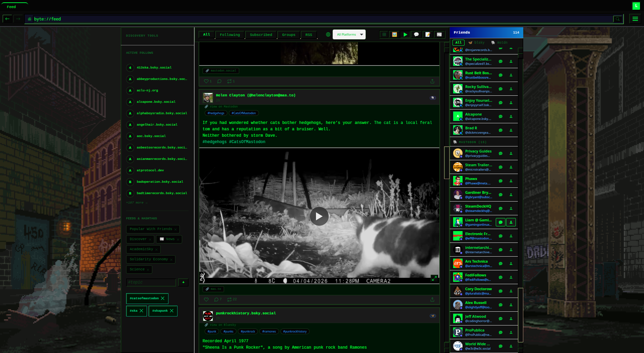Viewport: 644px width, 353px height.
Task: Open the 'View on Mastodon' link
Action: point(223,106)
